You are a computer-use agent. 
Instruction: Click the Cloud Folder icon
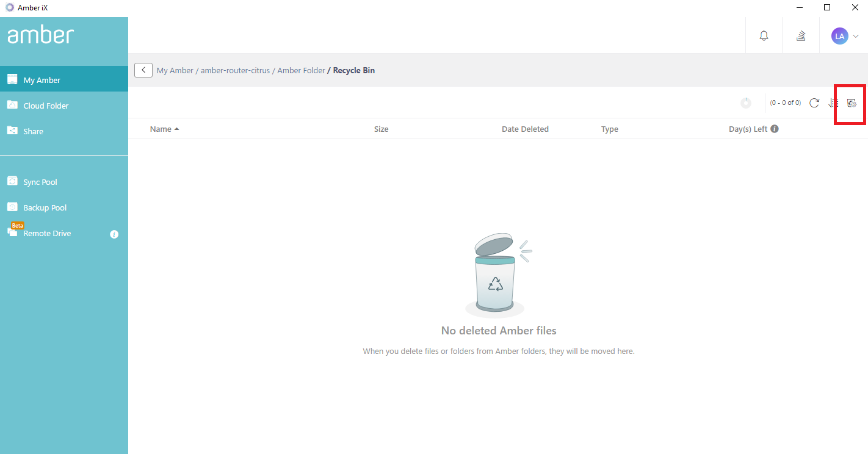point(12,105)
